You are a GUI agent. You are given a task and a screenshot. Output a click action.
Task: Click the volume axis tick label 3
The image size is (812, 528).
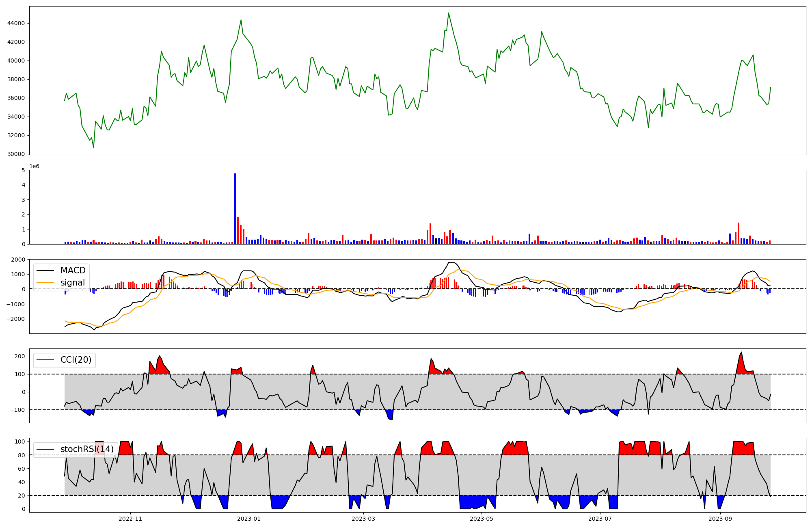[23, 200]
